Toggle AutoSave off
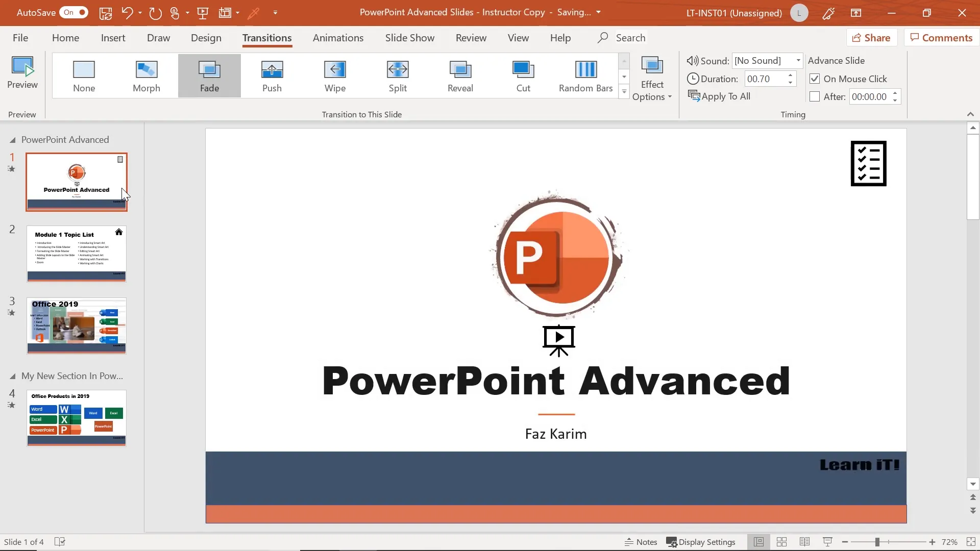The image size is (980, 551). tap(73, 12)
